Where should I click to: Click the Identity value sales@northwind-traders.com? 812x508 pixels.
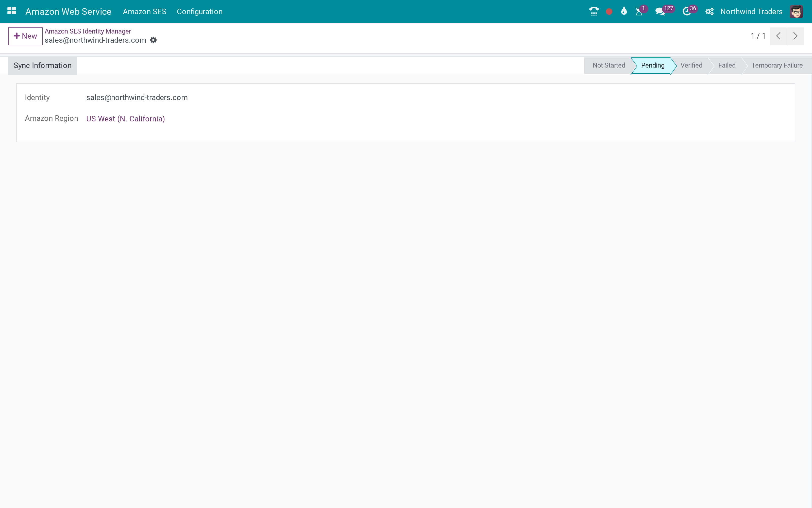point(137,98)
